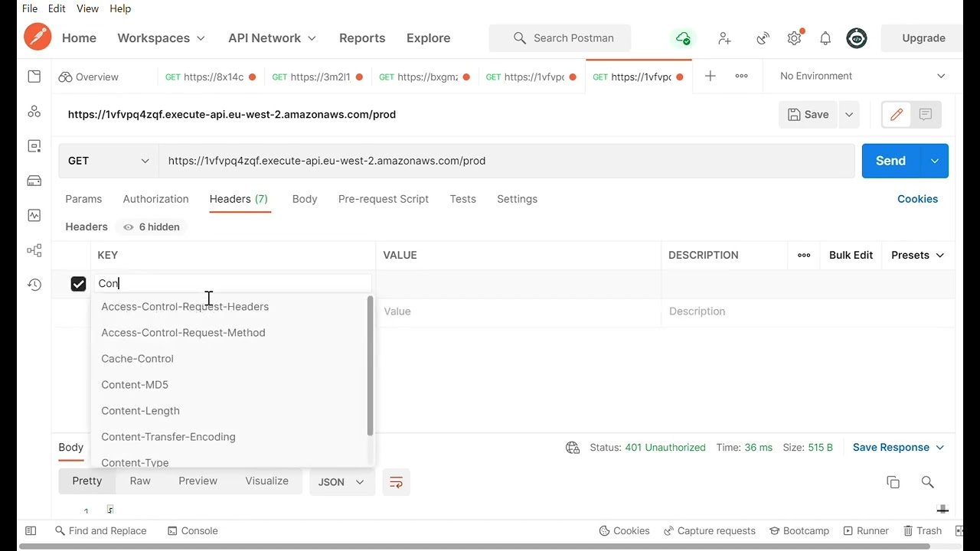The image size is (980, 551).
Task: Click the suggestion list scrollbar
Action: (x=371, y=366)
